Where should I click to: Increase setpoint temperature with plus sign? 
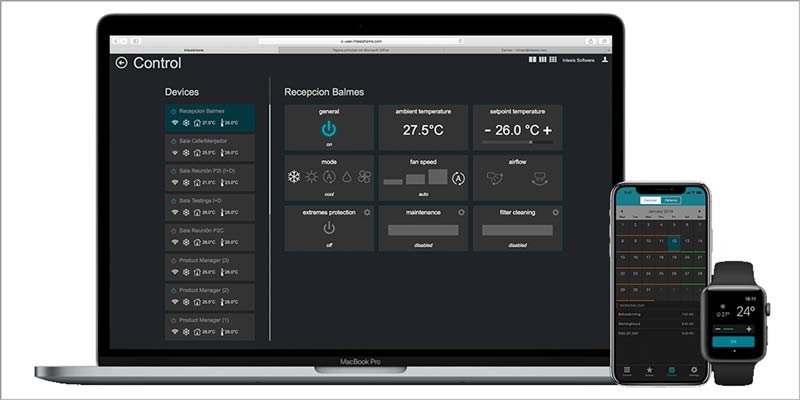point(547,130)
